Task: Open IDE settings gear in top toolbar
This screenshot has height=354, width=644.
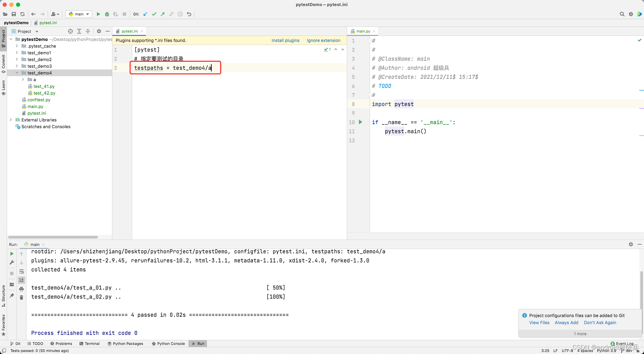Action: (x=631, y=14)
